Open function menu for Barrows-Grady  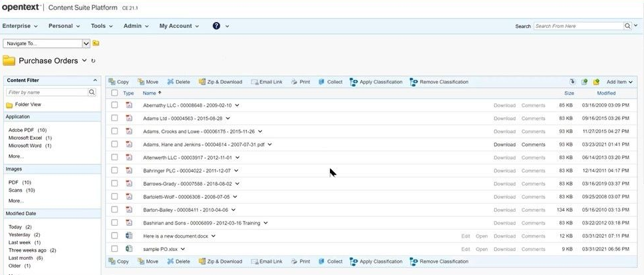coord(238,184)
